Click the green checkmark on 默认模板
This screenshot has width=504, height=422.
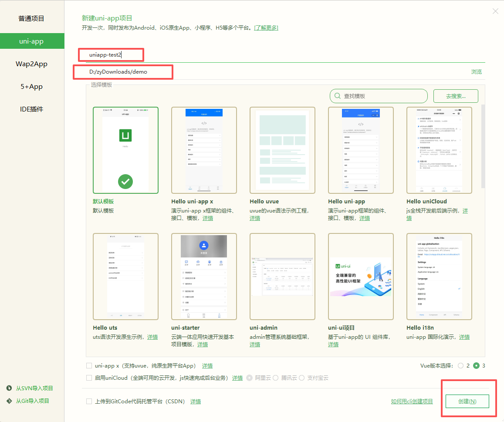(x=125, y=182)
